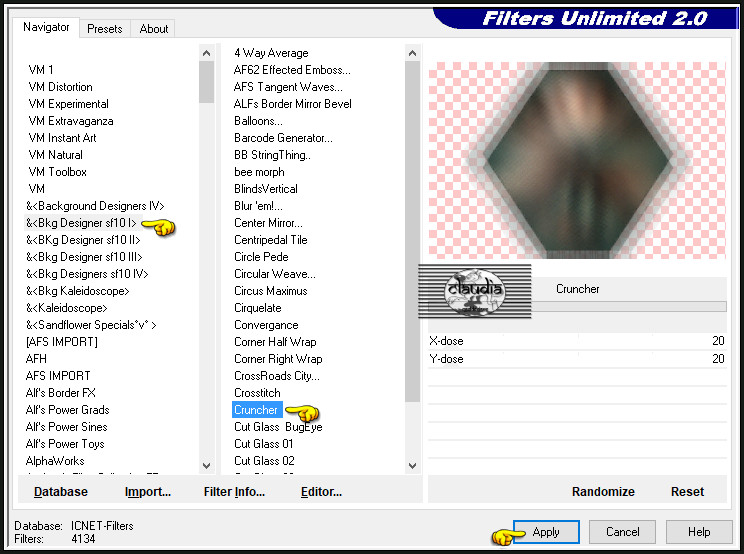Pick Barcode Generator... filter
The width and height of the screenshot is (744, 554).
(x=283, y=138)
